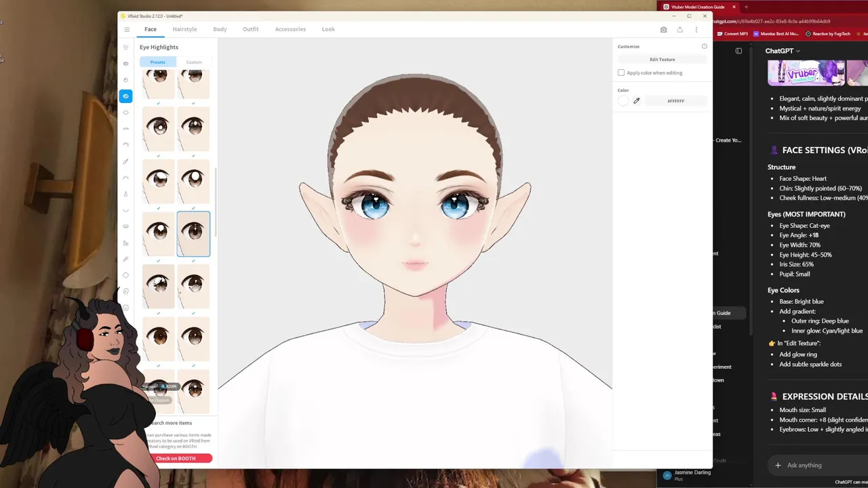Open the Eyebrows category icon
868x488 pixels.
(125, 129)
